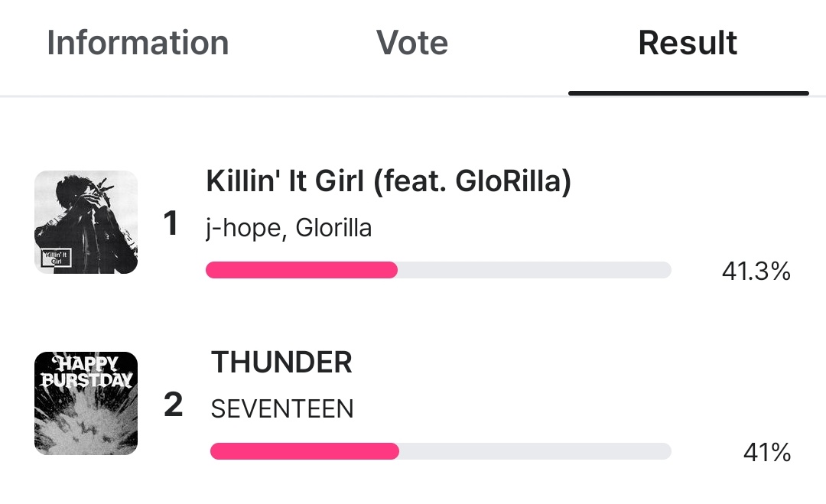Click the gray unfilled part of Killin' It Girl bar
Viewport: 826px width, 504px height.
pos(534,270)
